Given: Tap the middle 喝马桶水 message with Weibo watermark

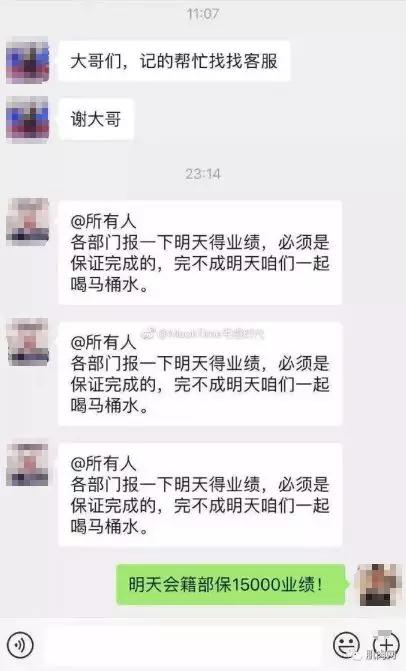Looking at the screenshot, I should (x=200, y=374).
